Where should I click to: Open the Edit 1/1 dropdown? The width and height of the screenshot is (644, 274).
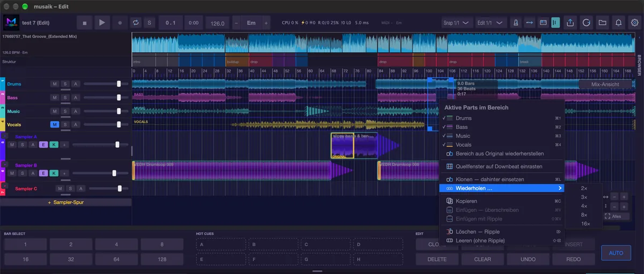pos(491,23)
